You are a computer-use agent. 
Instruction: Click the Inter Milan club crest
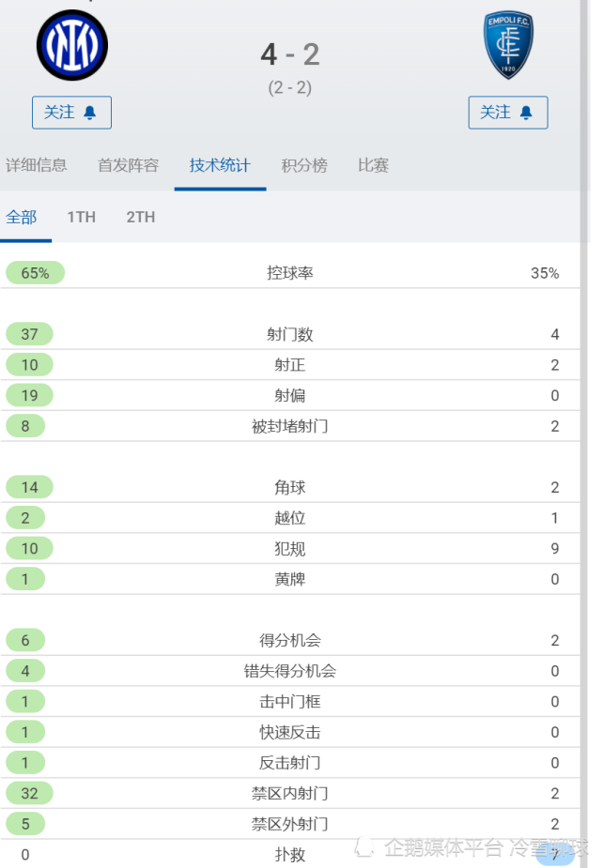72,45
